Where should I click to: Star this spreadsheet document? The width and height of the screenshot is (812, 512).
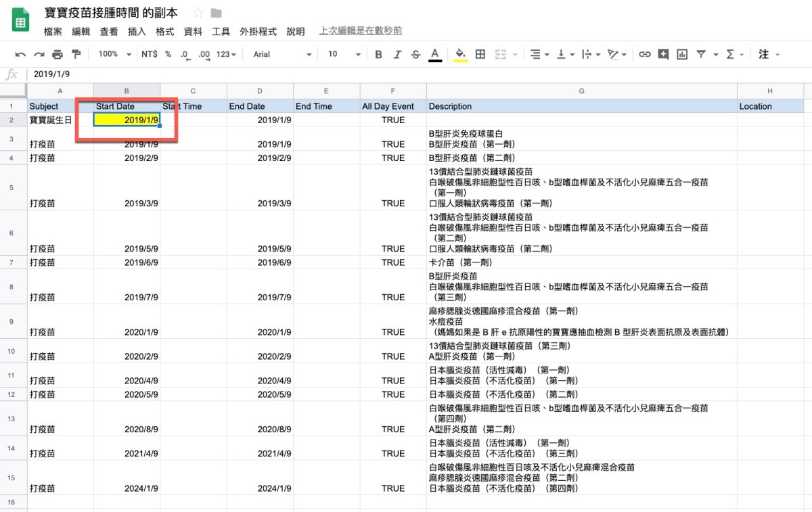pyautogui.click(x=198, y=13)
